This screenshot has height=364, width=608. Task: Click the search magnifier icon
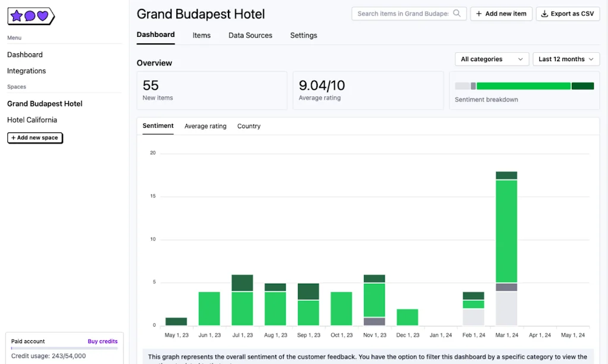coord(456,13)
